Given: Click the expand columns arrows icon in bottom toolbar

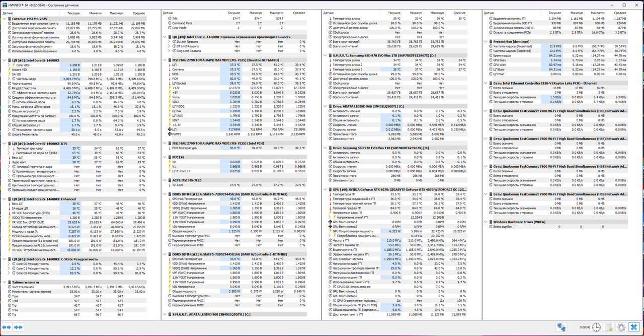Looking at the screenshot, I should [x=7, y=327].
